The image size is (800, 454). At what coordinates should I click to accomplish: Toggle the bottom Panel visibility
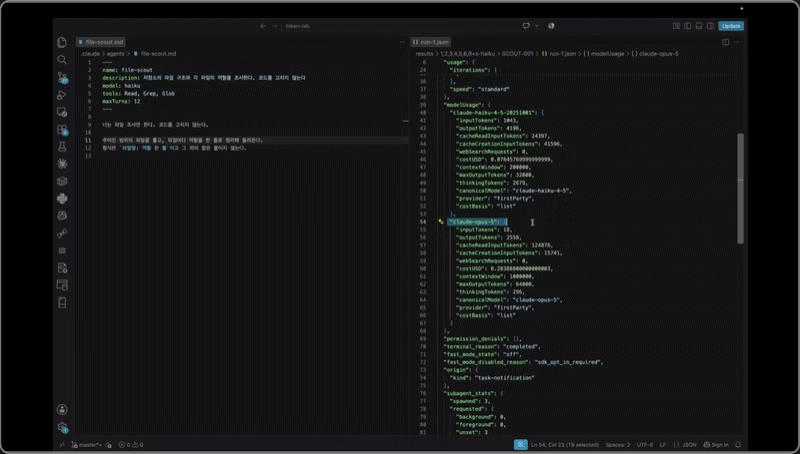tap(699, 26)
